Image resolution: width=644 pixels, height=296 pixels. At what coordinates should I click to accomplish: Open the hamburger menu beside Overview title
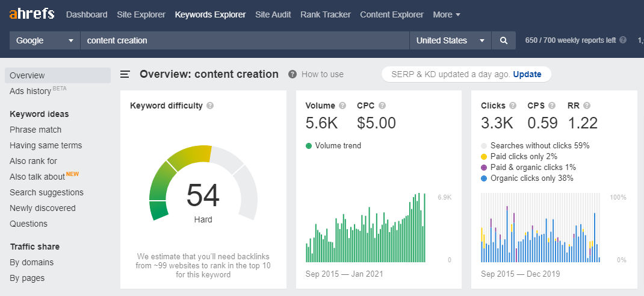[125, 74]
